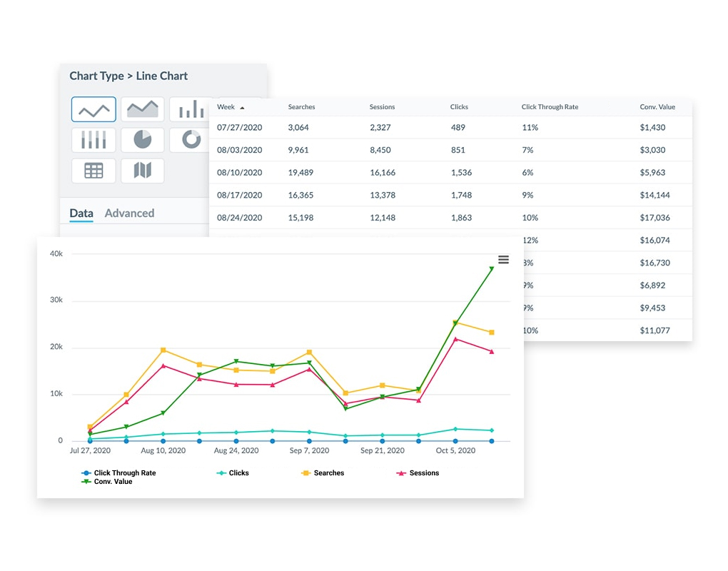The height and width of the screenshot is (571, 728).
Task: Click the Click Through Rate column header
Action: point(550,106)
